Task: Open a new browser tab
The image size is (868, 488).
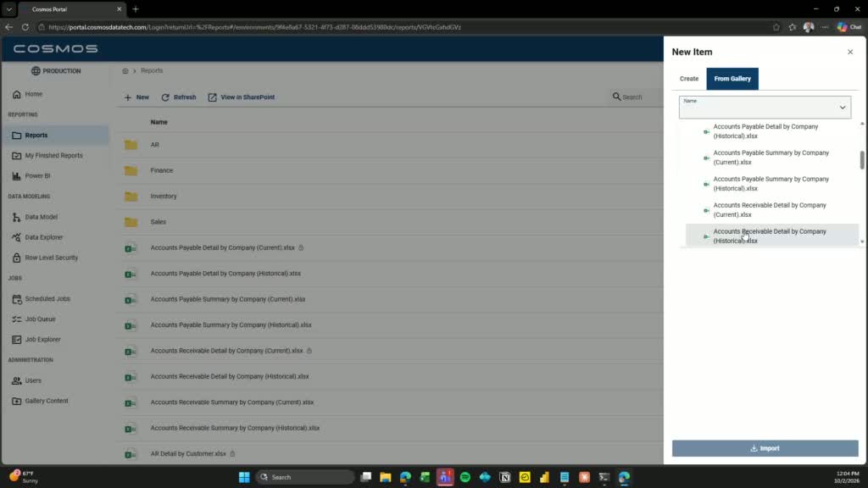Action: click(x=136, y=9)
